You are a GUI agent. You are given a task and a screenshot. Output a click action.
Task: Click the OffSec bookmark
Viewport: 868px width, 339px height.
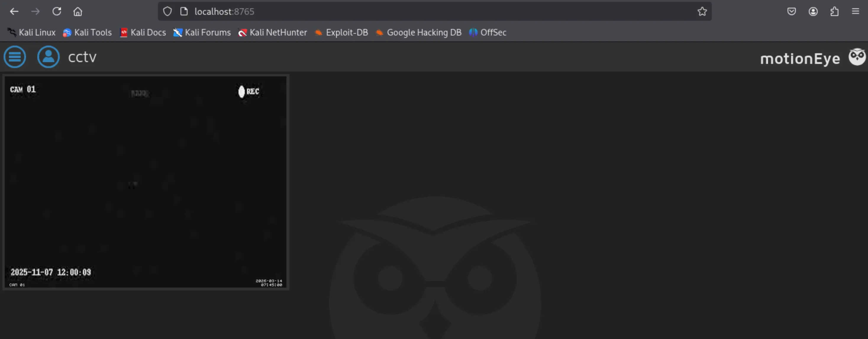[488, 32]
